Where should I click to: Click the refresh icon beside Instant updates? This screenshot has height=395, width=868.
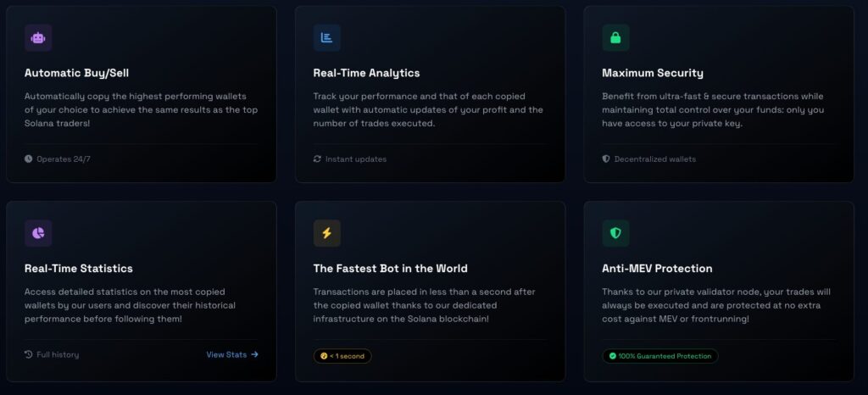[317, 159]
